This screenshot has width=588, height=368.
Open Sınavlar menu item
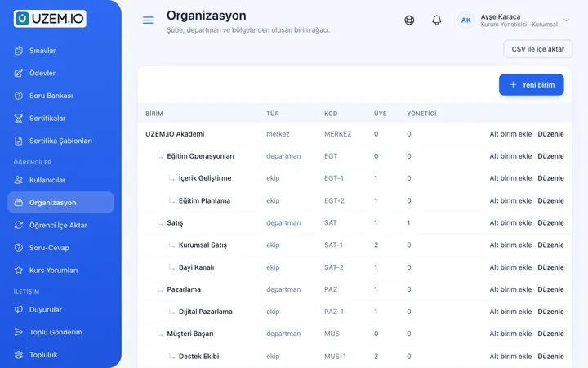click(x=60, y=51)
